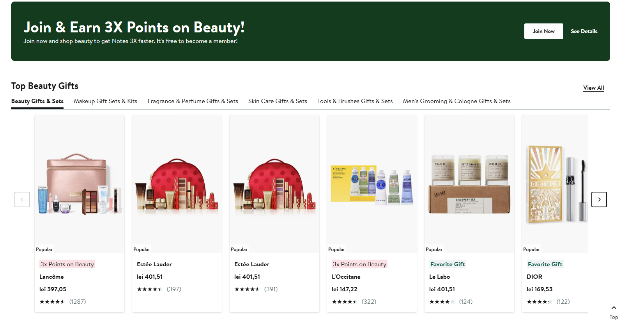The height and width of the screenshot is (326, 644).
Task: Open the Christian Dior mascara set image
Action: pos(555,183)
